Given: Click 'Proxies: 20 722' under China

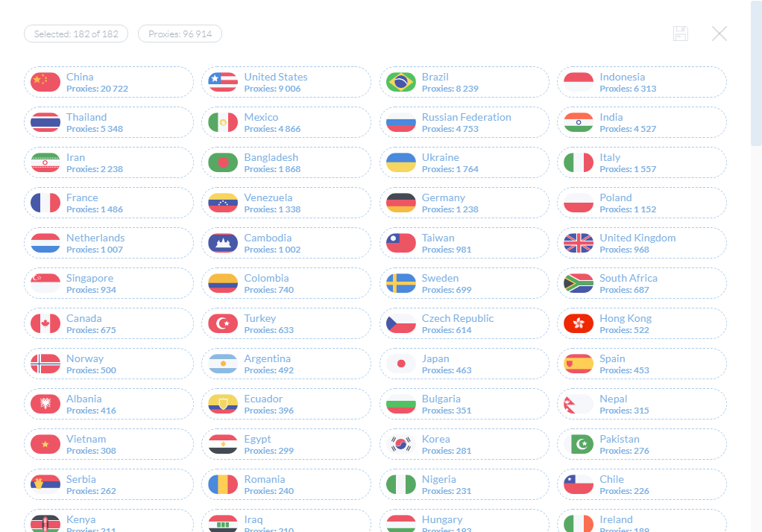Looking at the screenshot, I should pyautogui.click(x=97, y=89).
